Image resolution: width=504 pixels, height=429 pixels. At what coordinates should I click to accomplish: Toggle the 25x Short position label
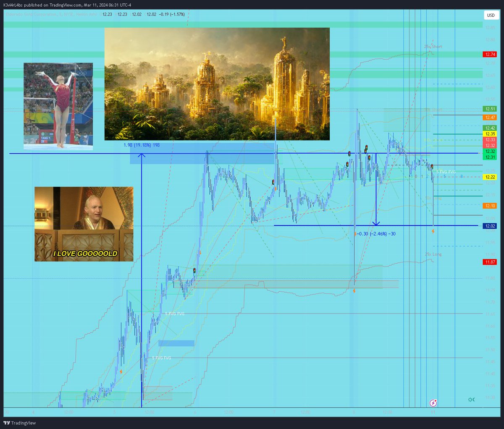pyautogui.click(x=433, y=47)
